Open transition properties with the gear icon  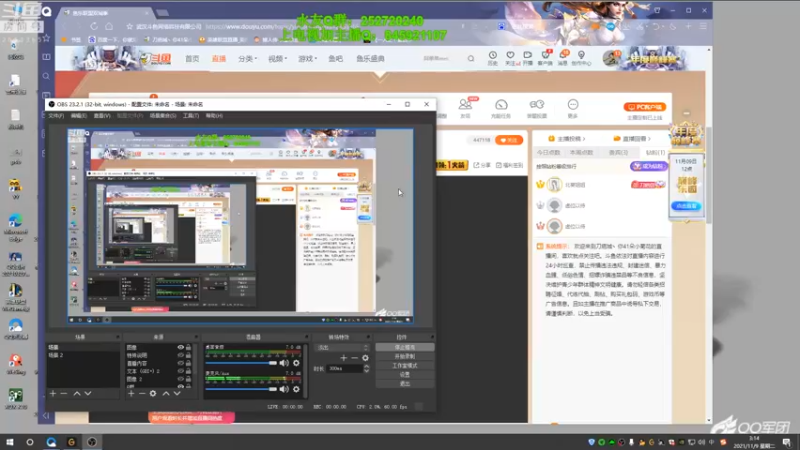[x=365, y=358]
